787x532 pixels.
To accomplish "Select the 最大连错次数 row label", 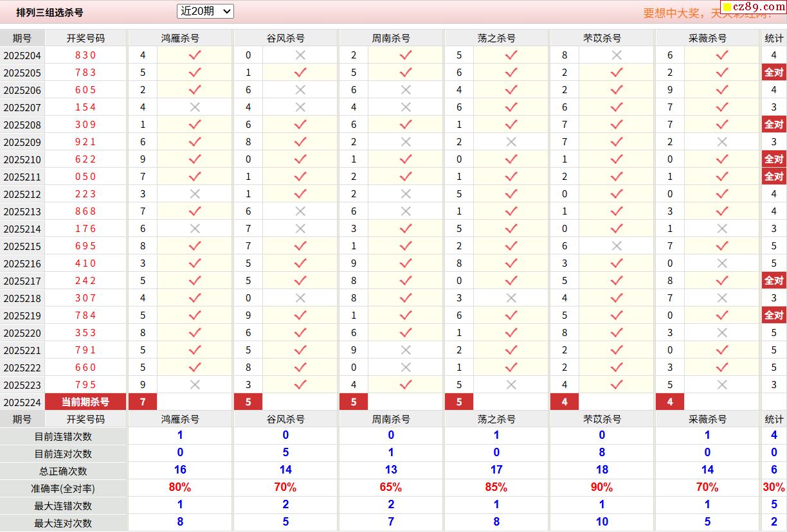I will pyautogui.click(x=63, y=506).
